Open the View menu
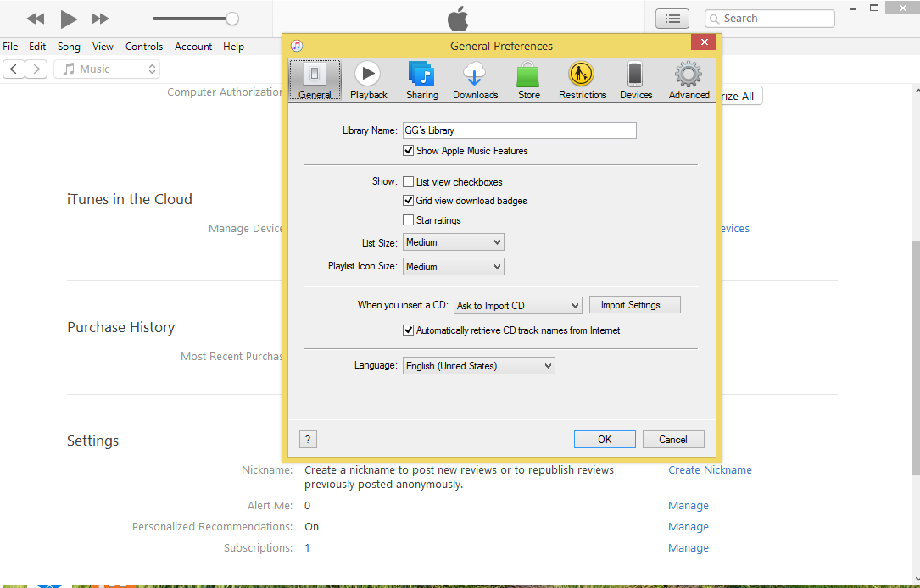This screenshot has height=588, width=920. [x=103, y=47]
